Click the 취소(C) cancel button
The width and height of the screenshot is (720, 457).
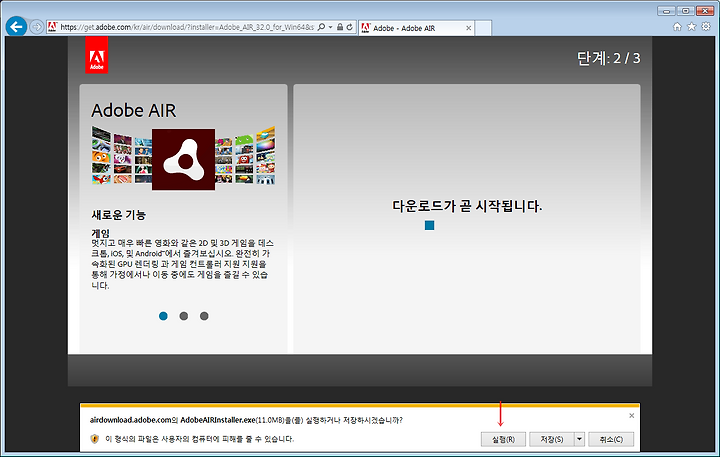(x=611, y=440)
